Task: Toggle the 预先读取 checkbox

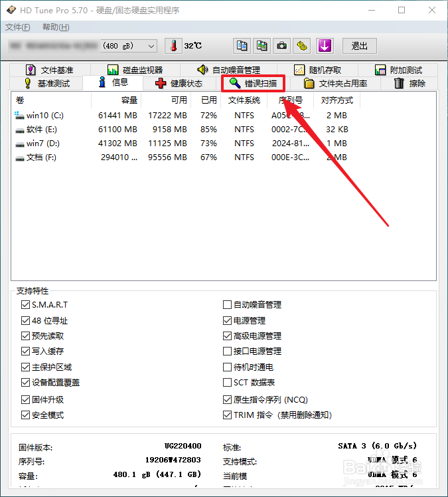Action: click(x=25, y=336)
